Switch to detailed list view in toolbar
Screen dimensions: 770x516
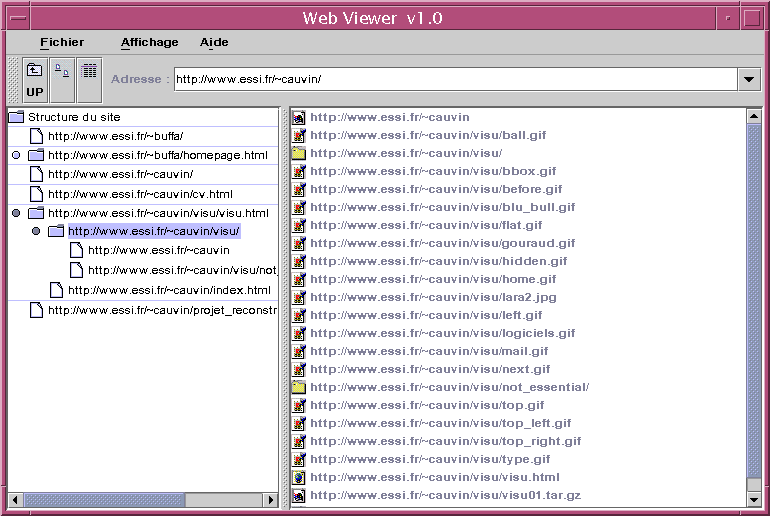89,80
